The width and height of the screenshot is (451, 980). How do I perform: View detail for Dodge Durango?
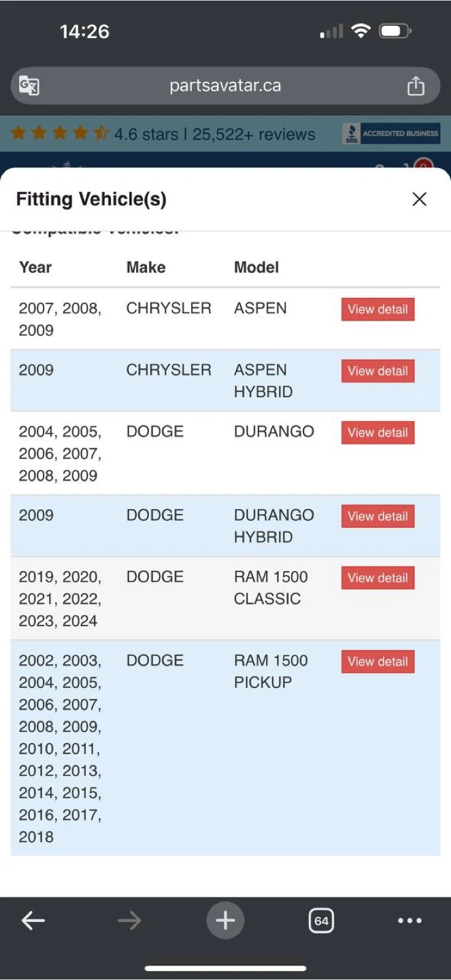click(378, 432)
